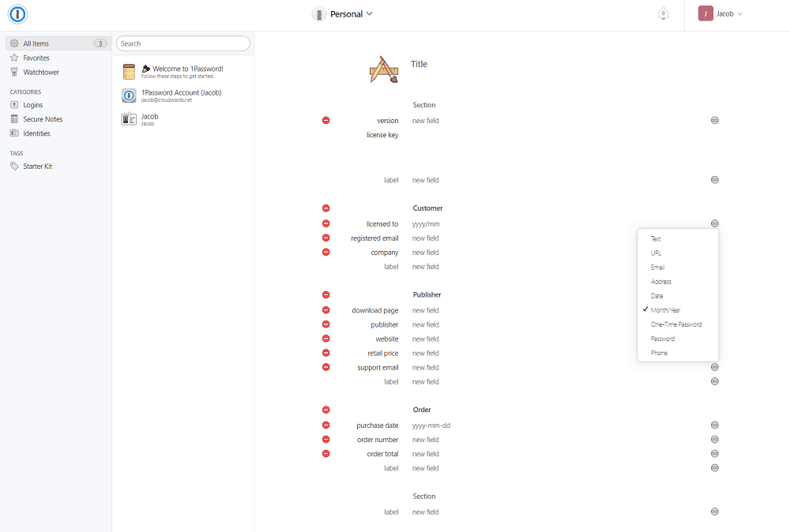Remove the purchase date field
The image size is (790, 532).
[326, 425]
